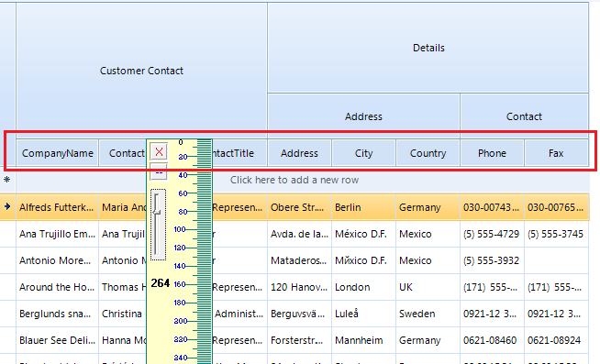This screenshot has height=364, width=600.
Task: Click the red X close icon on ruler
Action: point(159,151)
